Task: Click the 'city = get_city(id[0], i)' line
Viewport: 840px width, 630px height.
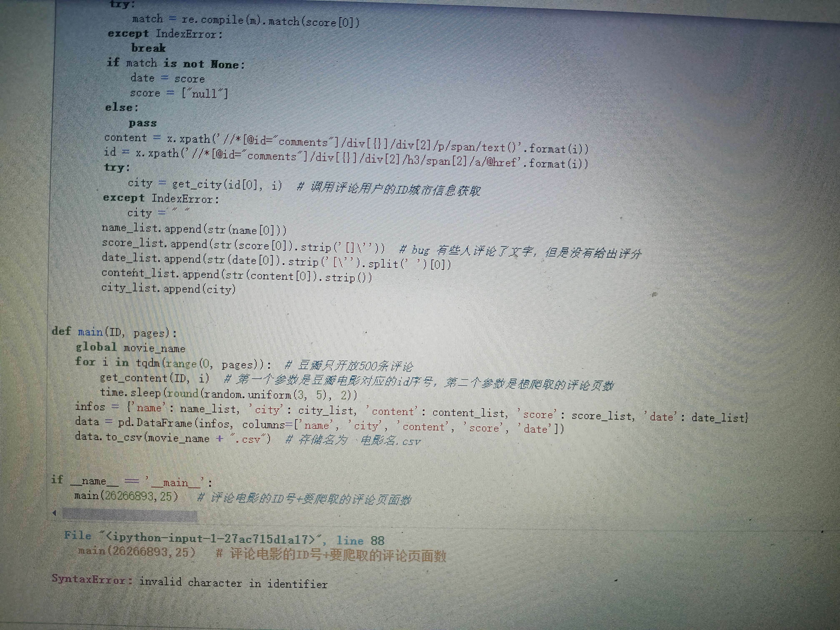Action: pos(205,185)
